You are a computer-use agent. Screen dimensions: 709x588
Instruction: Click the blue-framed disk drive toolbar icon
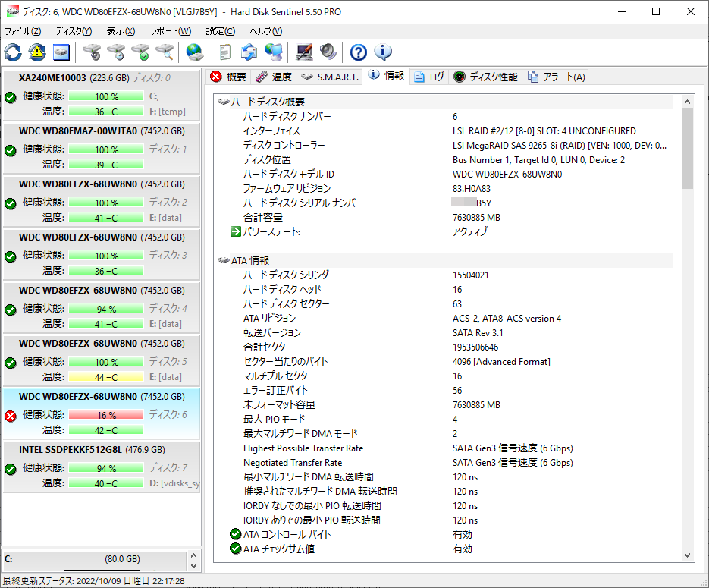[x=61, y=52]
